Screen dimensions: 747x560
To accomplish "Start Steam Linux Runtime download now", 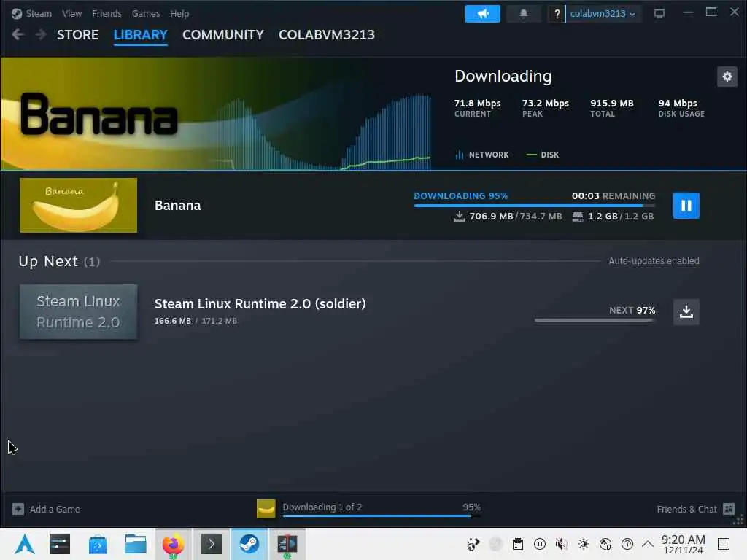I will coord(686,312).
